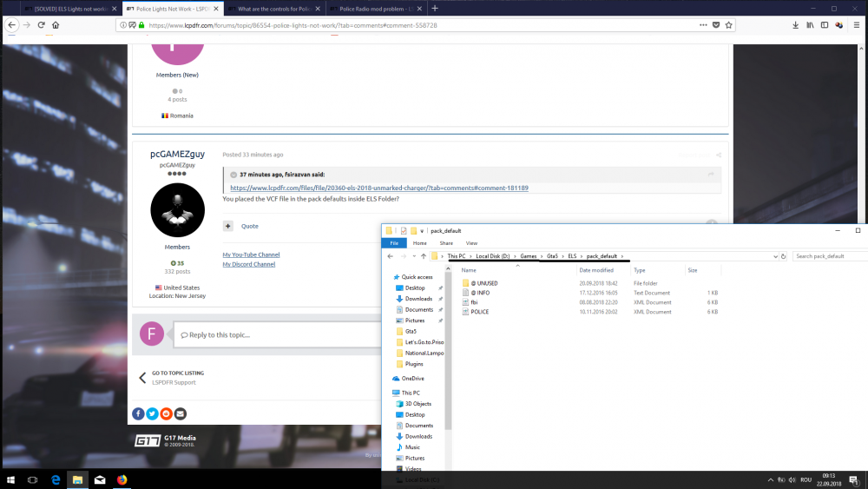Navigate up one folder in Explorer
868x489 pixels.
pyautogui.click(x=424, y=256)
